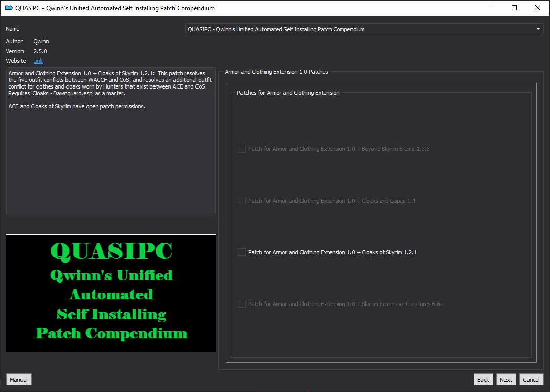Open the Website Link hyperlink
The image size is (550, 392).
coord(38,61)
